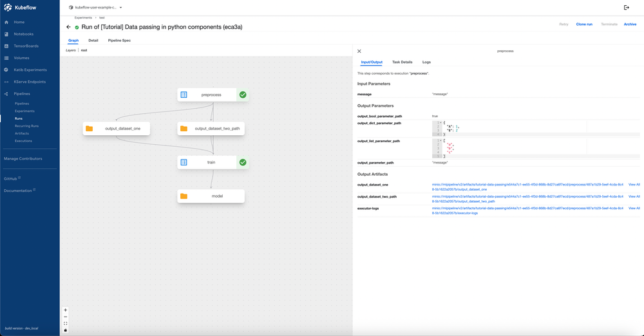The width and height of the screenshot is (644, 336).
Task: Click the KServe Endpoints arrows icon
Action: 6,82
